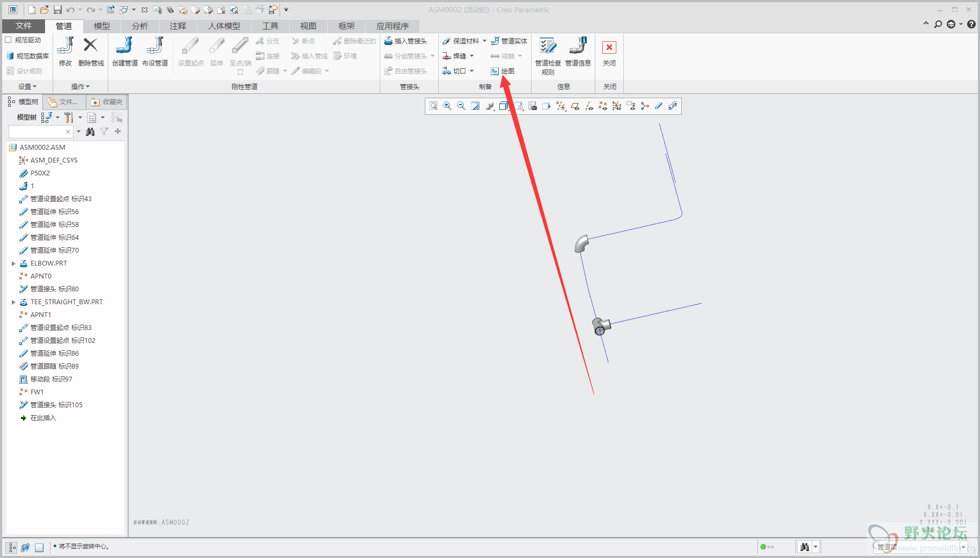The height and width of the screenshot is (558, 980).
Task: Toggle annotation display visibility icon
Action: (x=631, y=106)
